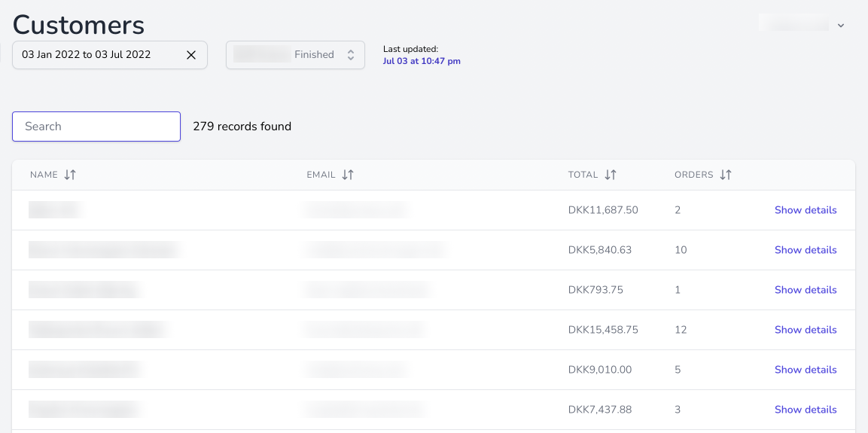Click the DKK11,687.50 total cell
This screenshot has height=433, width=868.
click(x=603, y=210)
